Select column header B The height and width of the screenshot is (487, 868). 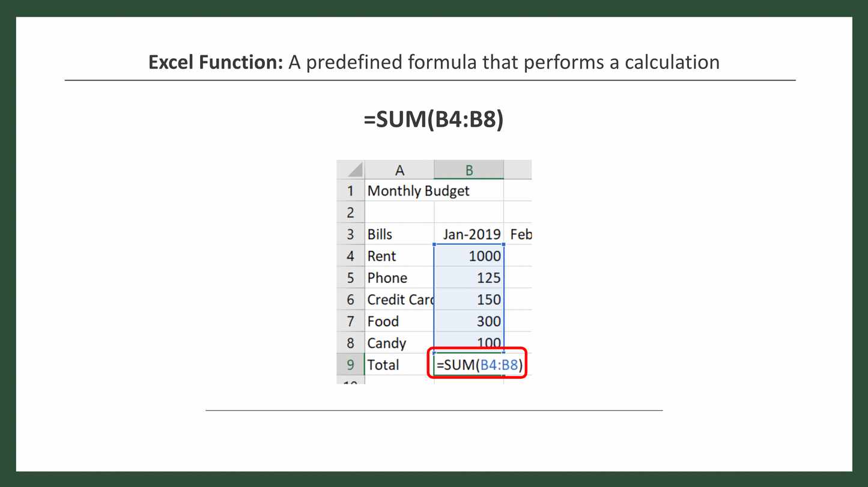(469, 170)
